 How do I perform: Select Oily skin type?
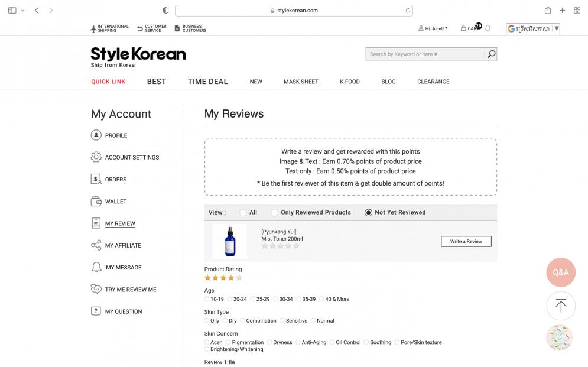click(x=207, y=321)
